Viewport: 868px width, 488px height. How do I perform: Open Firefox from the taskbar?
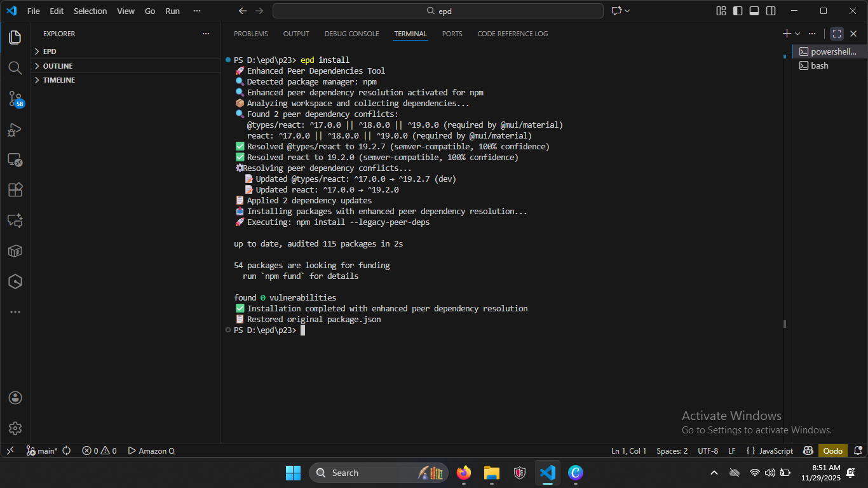click(463, 473)
